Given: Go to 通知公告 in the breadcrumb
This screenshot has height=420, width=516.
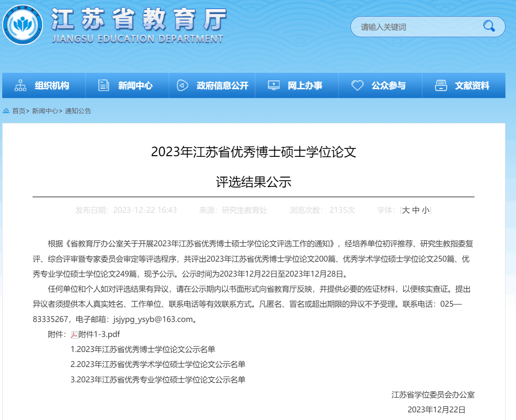Looking at the screenshot, I should (78, 111).
